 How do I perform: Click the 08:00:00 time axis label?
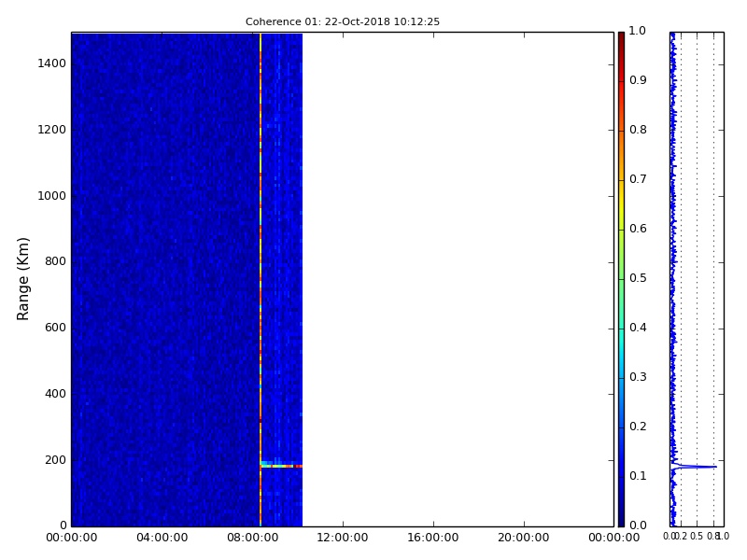252,538
